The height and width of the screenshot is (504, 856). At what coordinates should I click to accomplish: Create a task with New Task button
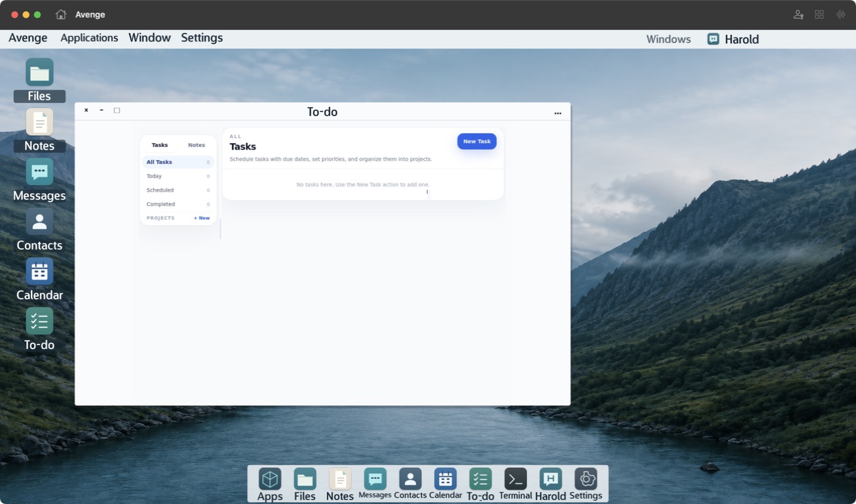(x=477, y=141)
